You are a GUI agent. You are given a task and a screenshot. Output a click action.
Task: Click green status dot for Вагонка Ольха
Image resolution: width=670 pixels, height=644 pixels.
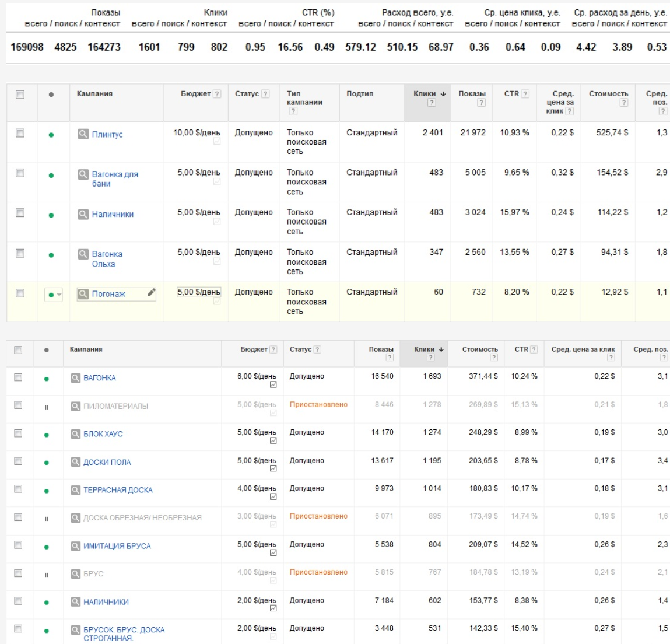tap(51, 255)
